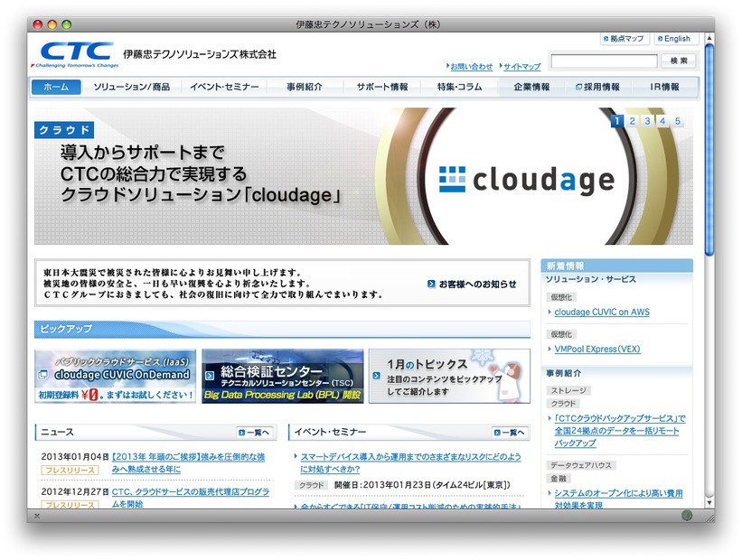Go to banner slide 4
This screenshot has width=742, height=560.
click(662, 121)
